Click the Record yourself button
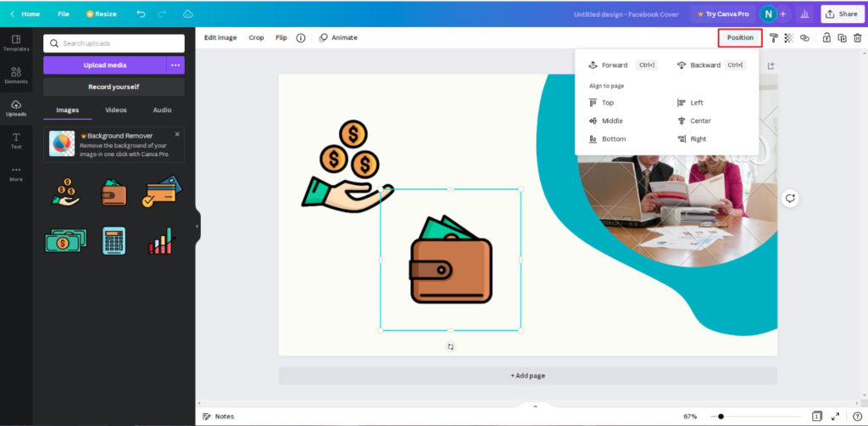This screenshot has width=868, height=426. coord(114,87)
